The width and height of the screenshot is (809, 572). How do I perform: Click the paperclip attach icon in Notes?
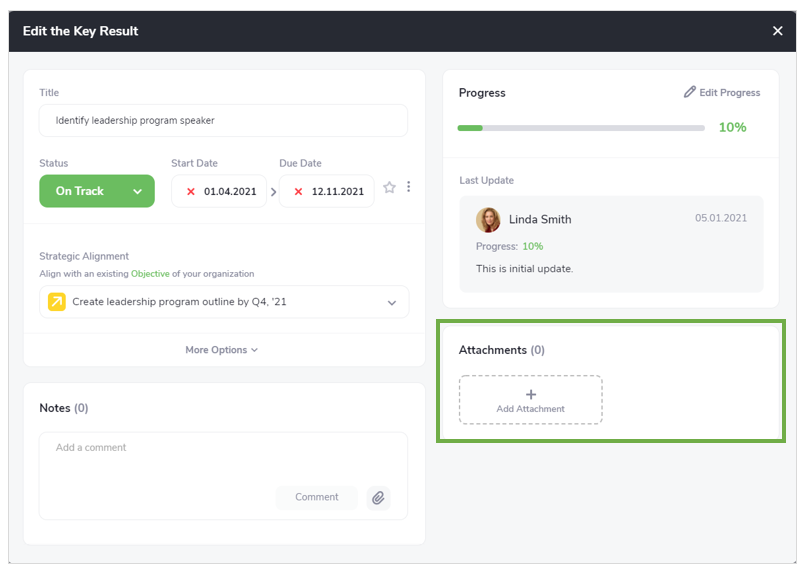tap(377, 497)
